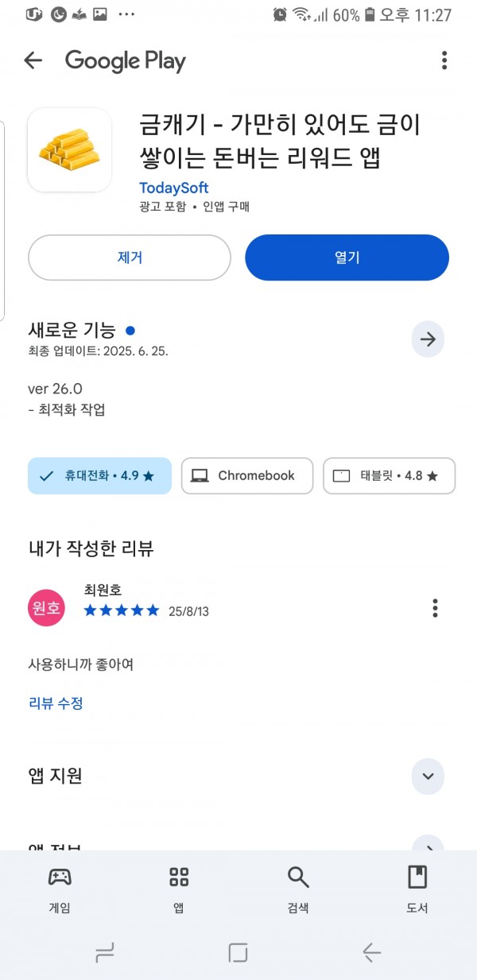This screenshot has width=477, height=980.
Task: Tap the pink 원호 profile avatar
Action: point(47,608)
